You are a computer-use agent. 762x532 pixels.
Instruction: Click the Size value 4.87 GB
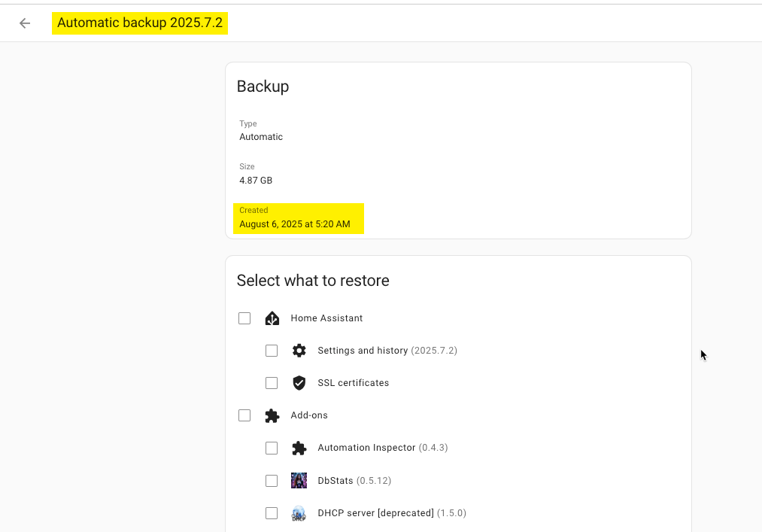[256, 180]
